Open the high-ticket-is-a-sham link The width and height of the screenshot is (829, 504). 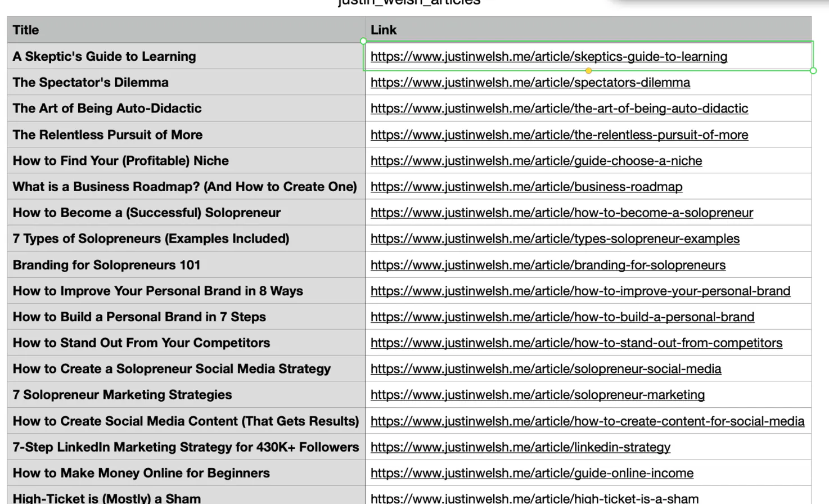[535, 498]
